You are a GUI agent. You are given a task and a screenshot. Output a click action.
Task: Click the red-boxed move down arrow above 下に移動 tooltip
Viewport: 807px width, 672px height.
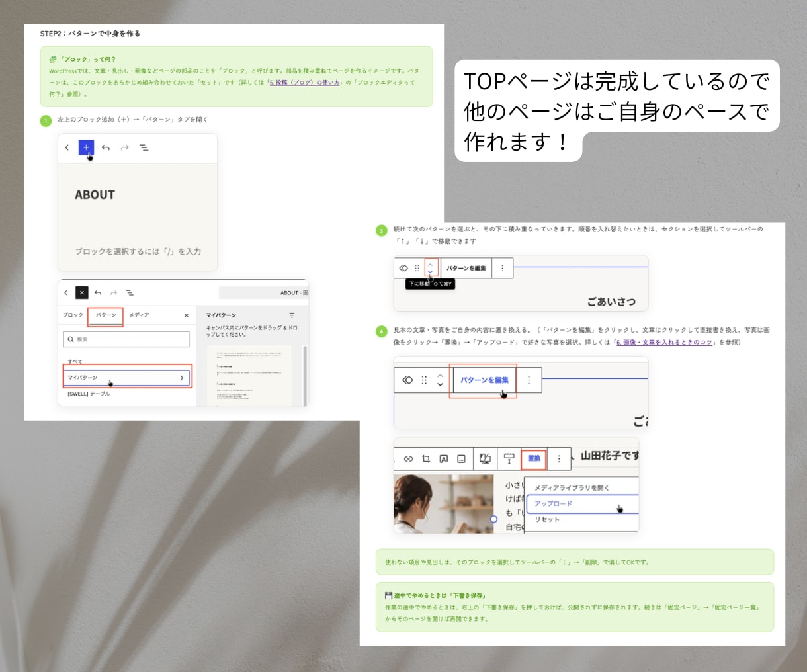431,271
